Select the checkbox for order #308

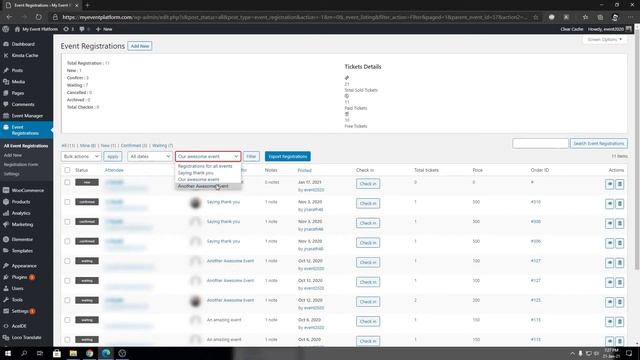click(x=67, y=222)
